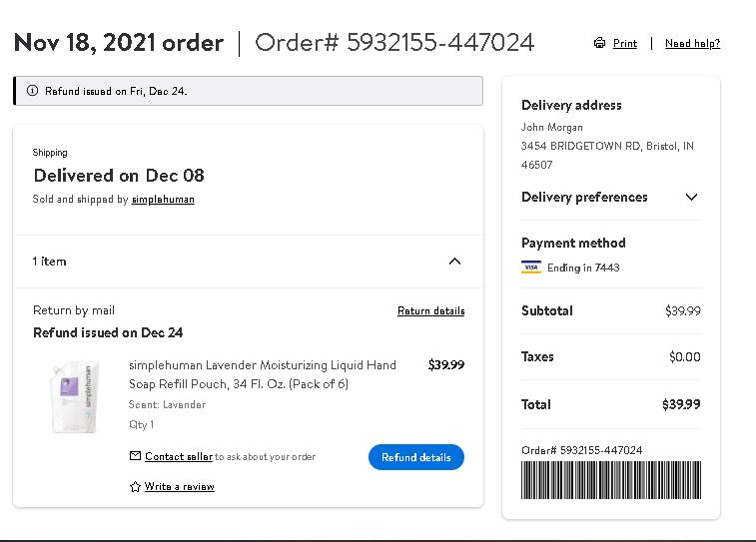
Task: Open Return details link
Action: tap(431, 310)
